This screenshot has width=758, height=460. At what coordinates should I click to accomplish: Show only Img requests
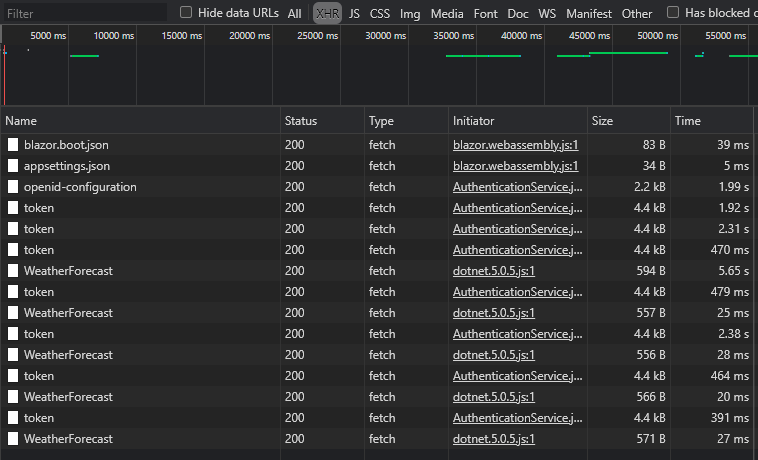point(410,14)
